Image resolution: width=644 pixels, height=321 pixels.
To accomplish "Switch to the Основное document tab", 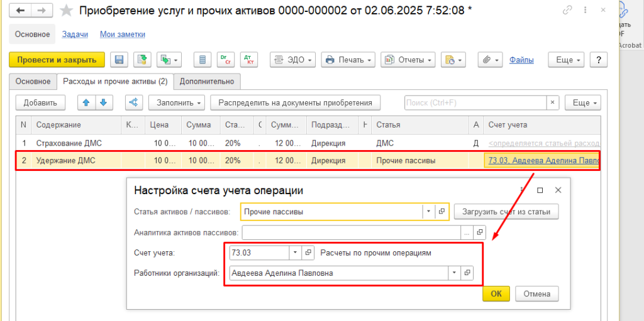I will pyautogui.click(x=33, y=81).
